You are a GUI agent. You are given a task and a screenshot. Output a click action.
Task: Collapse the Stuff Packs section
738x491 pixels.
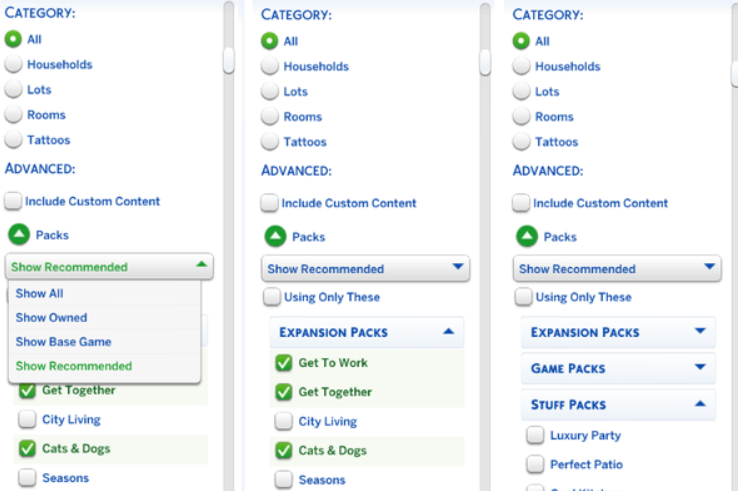pos(699,404)
